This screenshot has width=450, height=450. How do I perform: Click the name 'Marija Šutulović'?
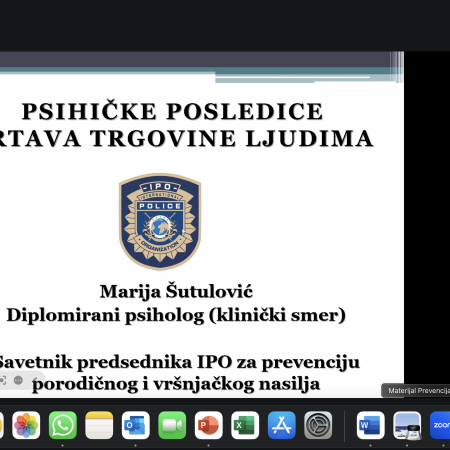tap(176, 291)
